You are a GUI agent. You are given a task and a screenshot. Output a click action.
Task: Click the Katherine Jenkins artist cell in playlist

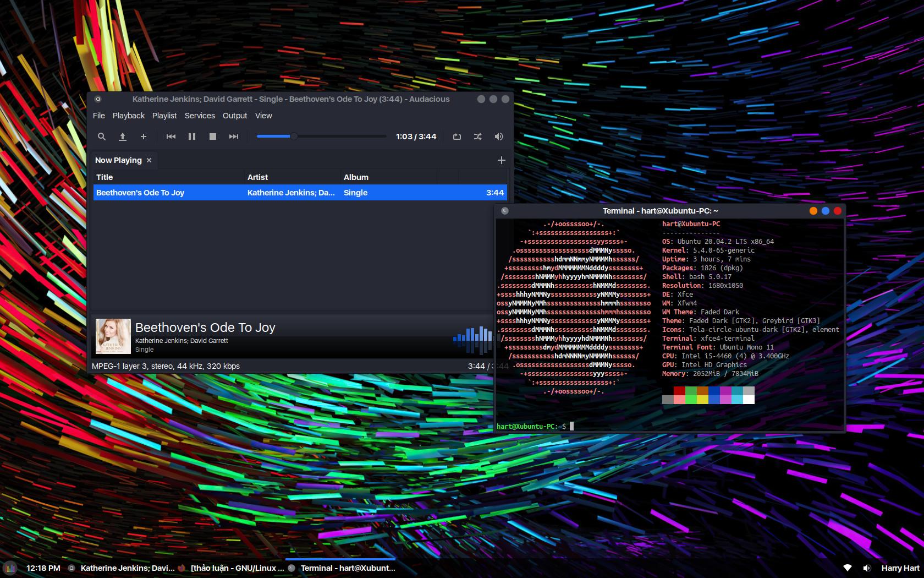pyautogui.click(x=291, y=193)
